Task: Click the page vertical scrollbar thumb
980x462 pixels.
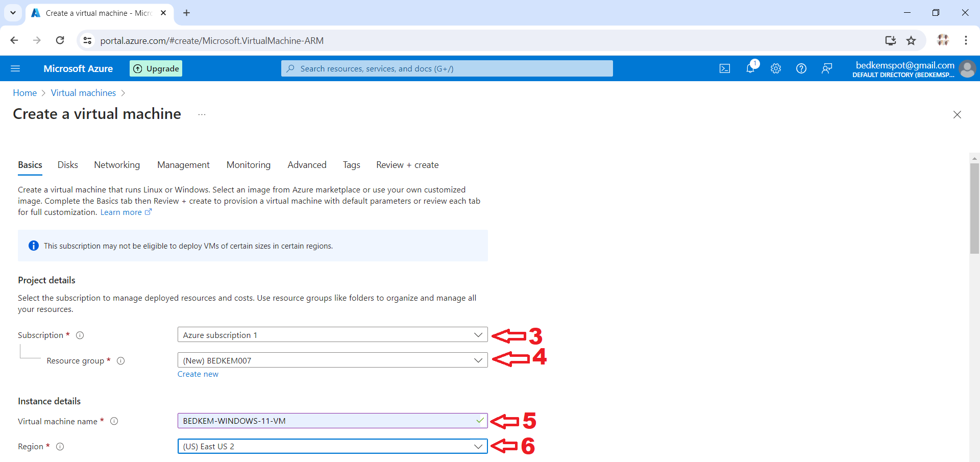Action: pos(974,208)
